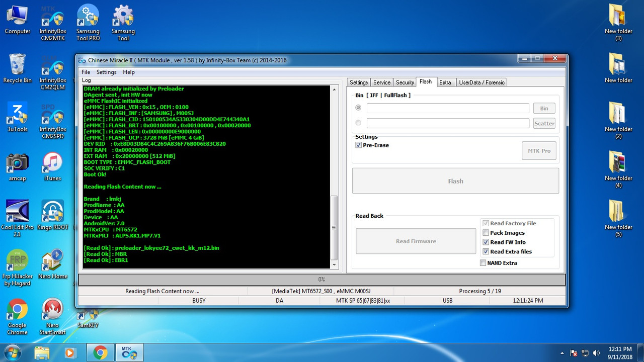Launch 3uTools from desktop
Image resolution: width=644 pixels, height=362 pixels.
click(x=17, y=118)
